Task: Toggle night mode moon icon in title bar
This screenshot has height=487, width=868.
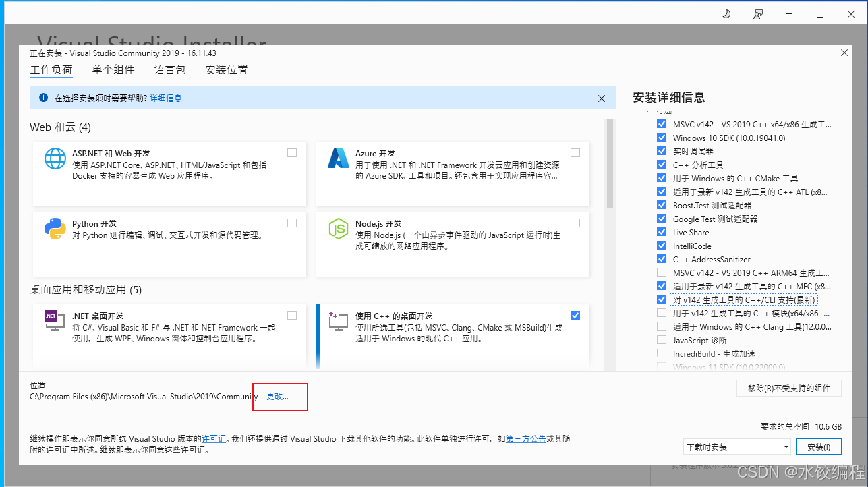Action: pos(726,13)
